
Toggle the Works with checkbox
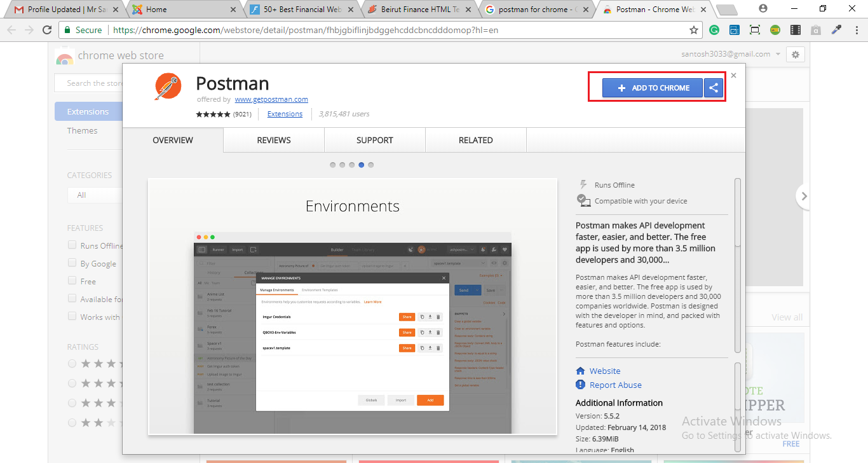(x=72, y=317)
